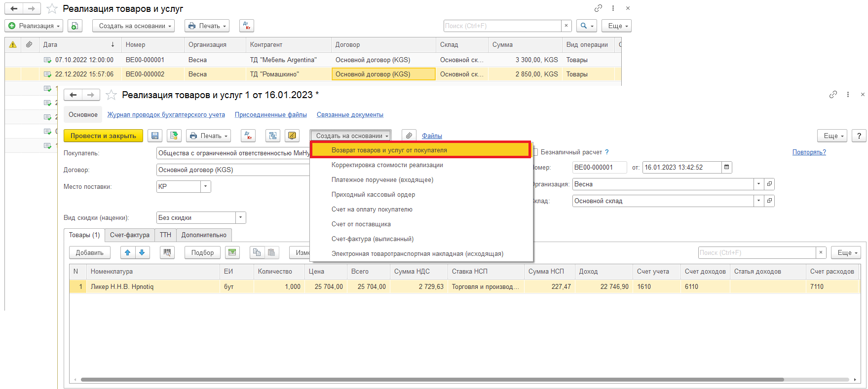This screenshot has height=389, width=868.
Task: Switch to the Счет-фактура tab
Action: [x=130, y=235]
